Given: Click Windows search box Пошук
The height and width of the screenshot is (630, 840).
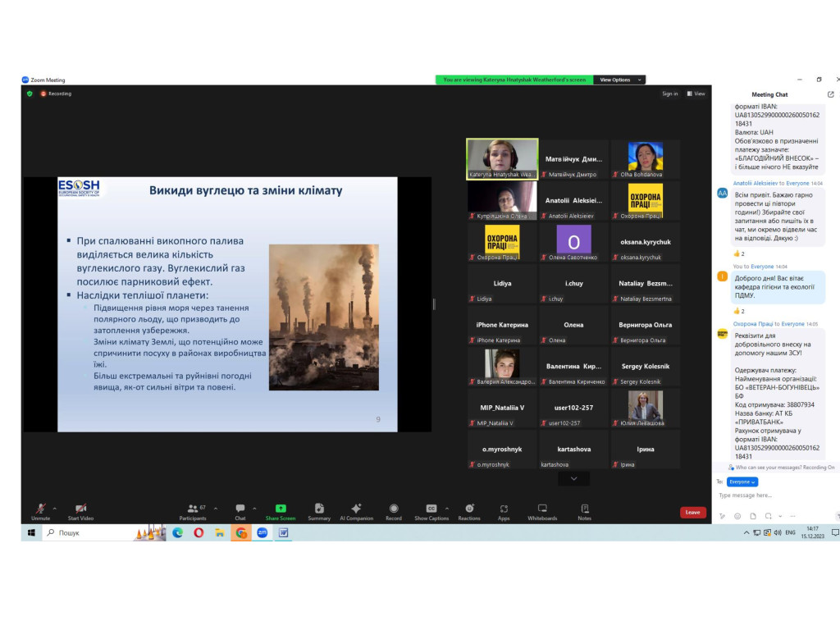Looking at the screenshot, I should click(x=89, y=532).
